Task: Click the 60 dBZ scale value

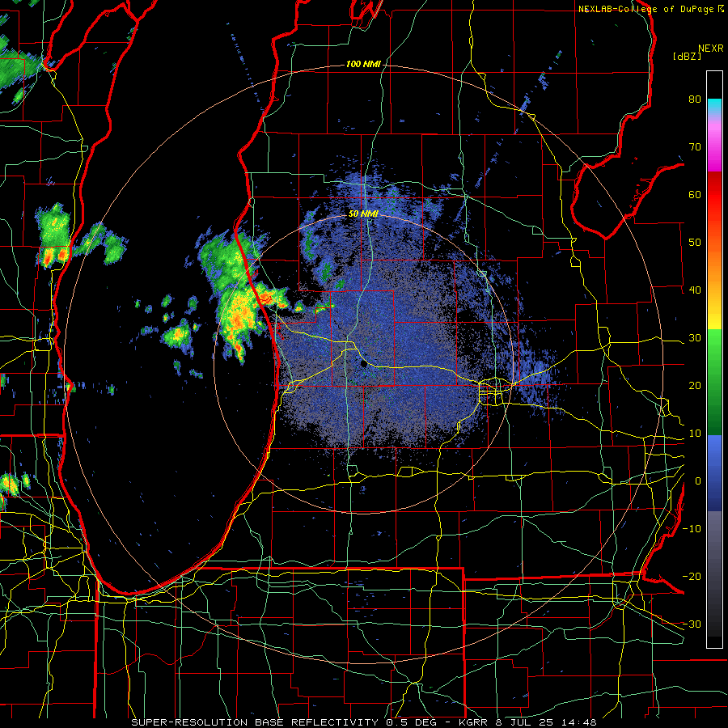Action: (x=695, y=194)
